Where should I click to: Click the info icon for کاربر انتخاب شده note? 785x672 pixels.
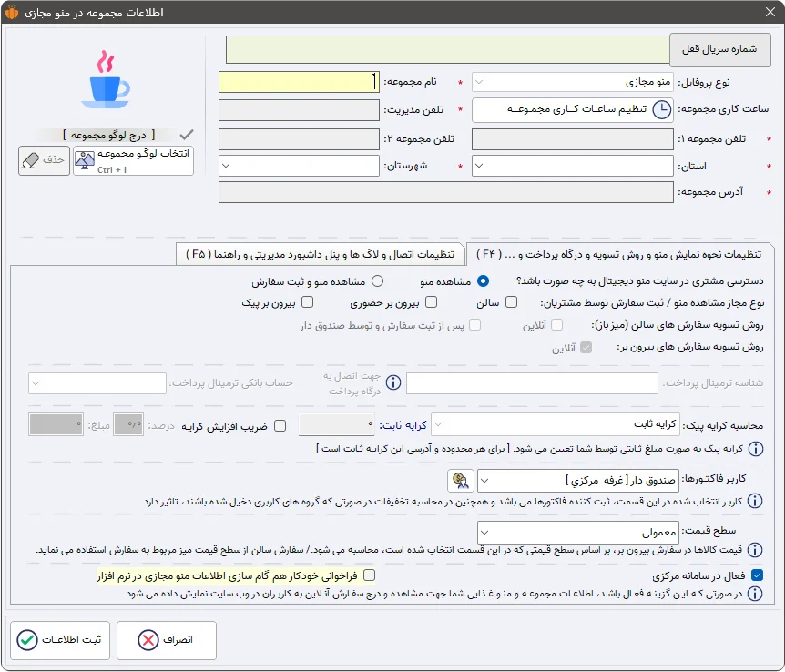pyautogui.click(x=755, y=501)
